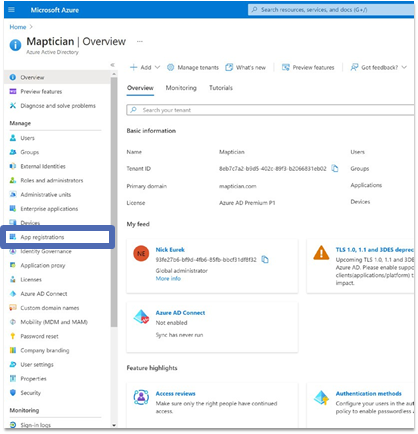Click the Enterprise applications icon
Viewport: 418px width, 434px height.
[13, 209]
